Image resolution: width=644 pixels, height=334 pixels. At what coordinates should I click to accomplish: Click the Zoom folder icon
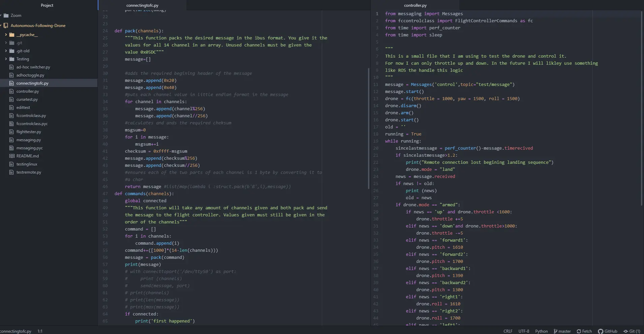[x=6, y=16]
